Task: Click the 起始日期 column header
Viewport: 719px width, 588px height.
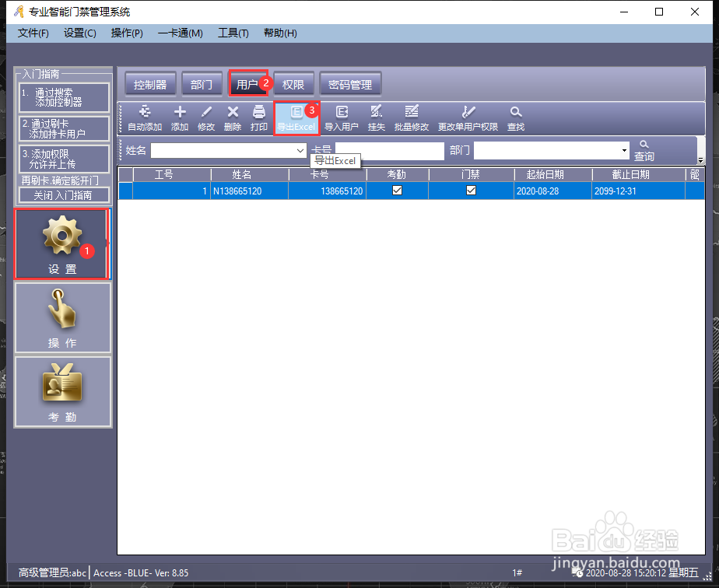Action: (553, 175)
